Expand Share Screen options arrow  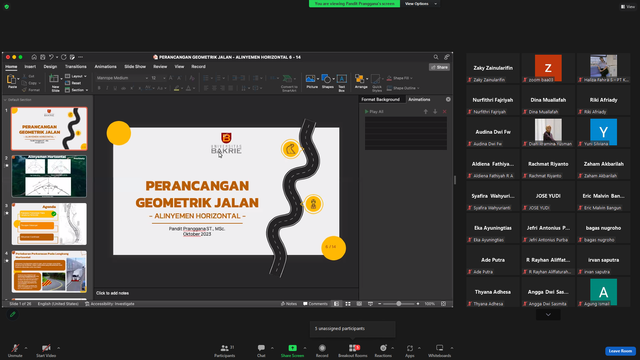pyautogui.click(x=304, y=348)
